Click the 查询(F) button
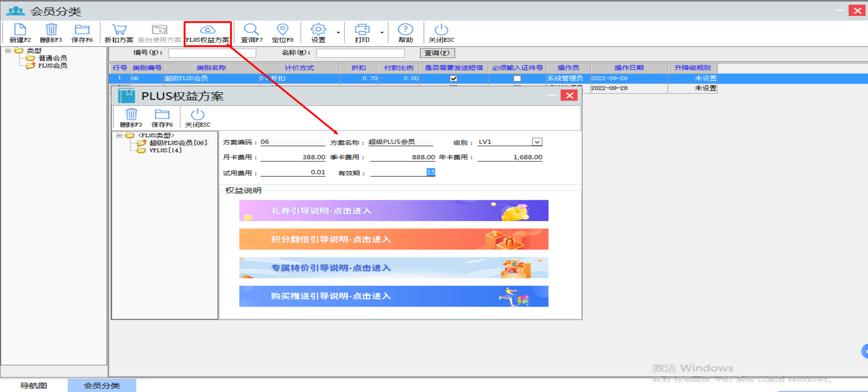This screenshot has height=392, width=868. point(437,53)
